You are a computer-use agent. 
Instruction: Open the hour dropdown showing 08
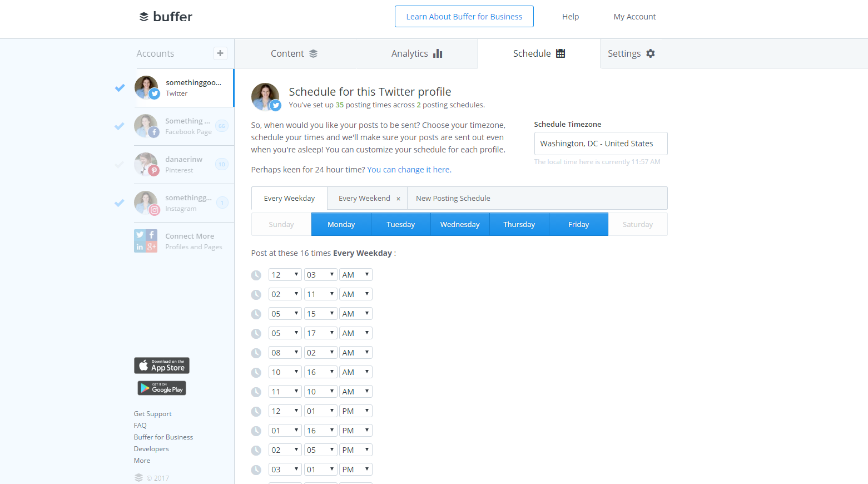click(x=285, y=353)
